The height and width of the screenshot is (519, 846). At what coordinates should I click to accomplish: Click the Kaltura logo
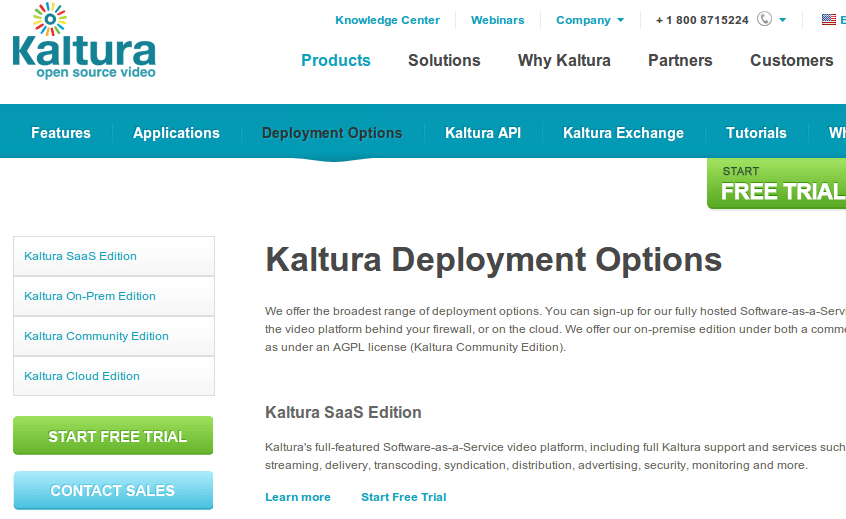point(84,41)
